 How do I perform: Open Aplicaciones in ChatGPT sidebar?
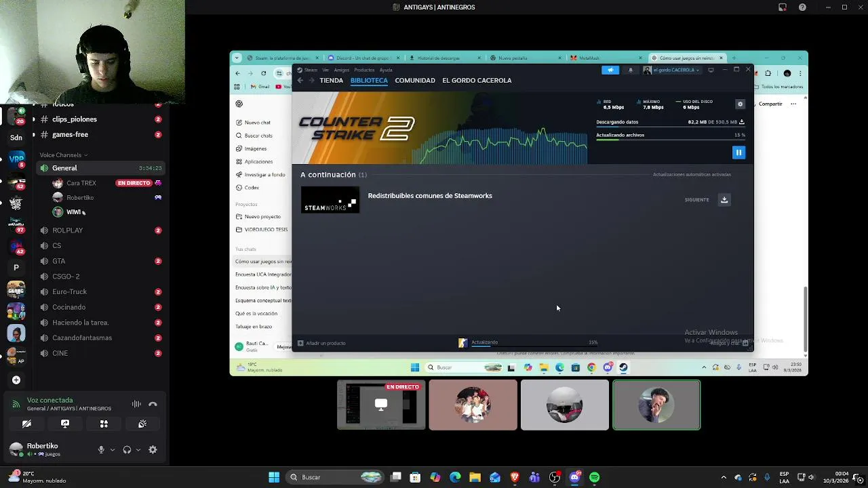[x=258, y=161]
